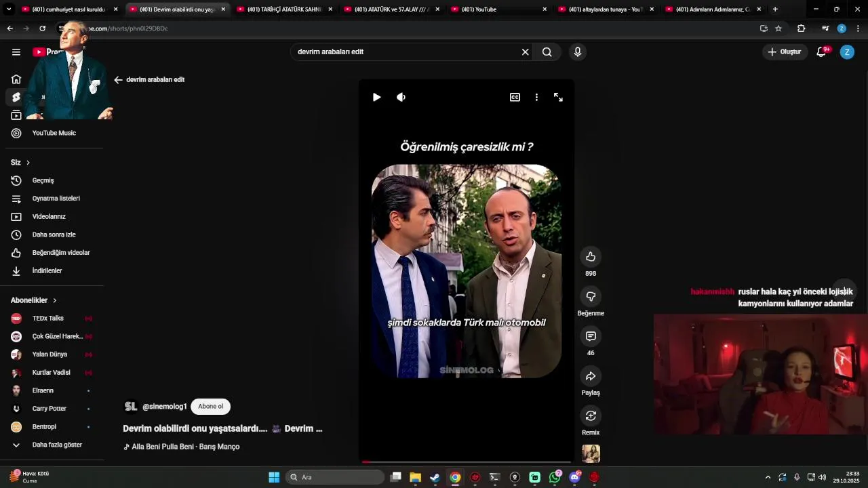Open WhatsApp from the taskbar
Screen dimensions: 868x488
pyautogui.click(x=555, y=477)
